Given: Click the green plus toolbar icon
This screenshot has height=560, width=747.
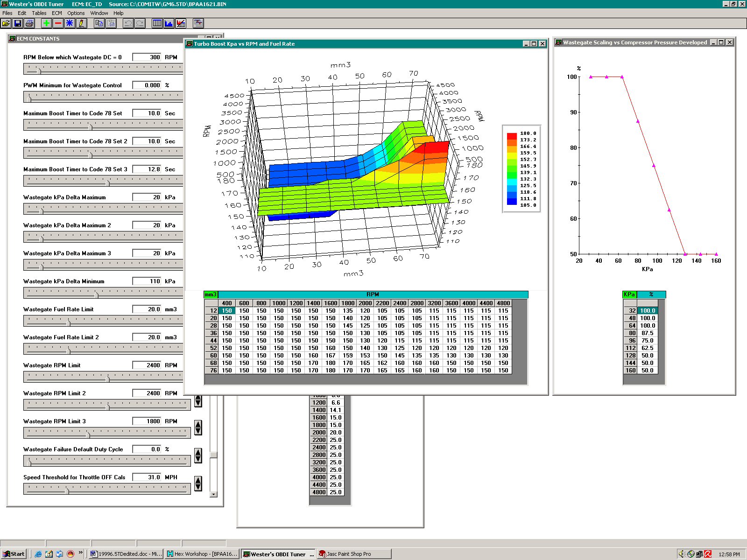Looking at the screenshot, I should (46, 23).
